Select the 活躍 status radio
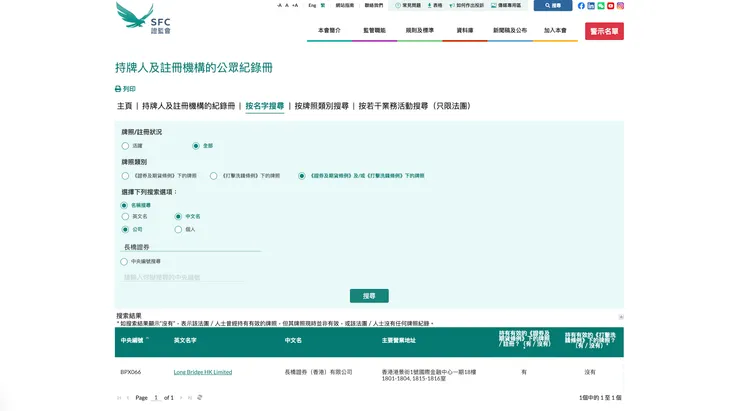Viewport: 740px width, 411px height. [x=125, y=146]
